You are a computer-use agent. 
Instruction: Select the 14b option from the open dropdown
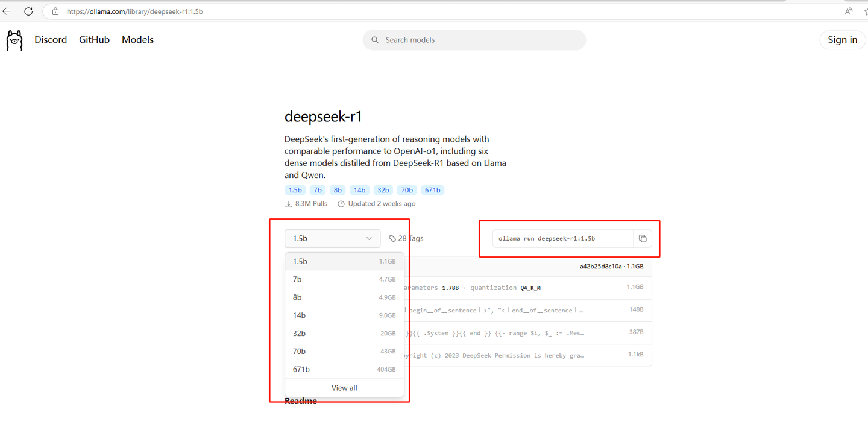(x=299, y=315)
